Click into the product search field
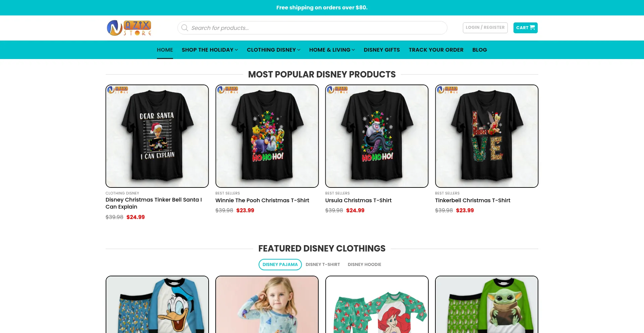644x333 pixels. tap(315, 28)
